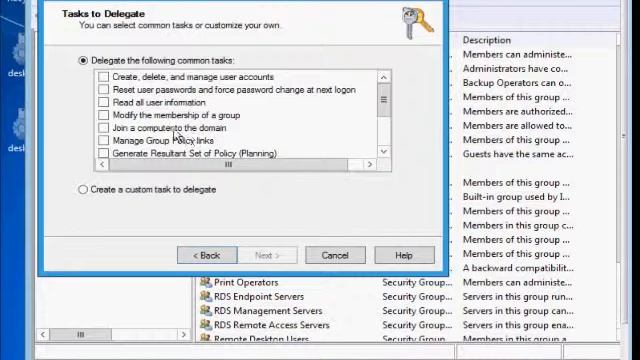Click 'Servers in this group can...' description
This screenshot has height=360, width=640.
point(518,311)
